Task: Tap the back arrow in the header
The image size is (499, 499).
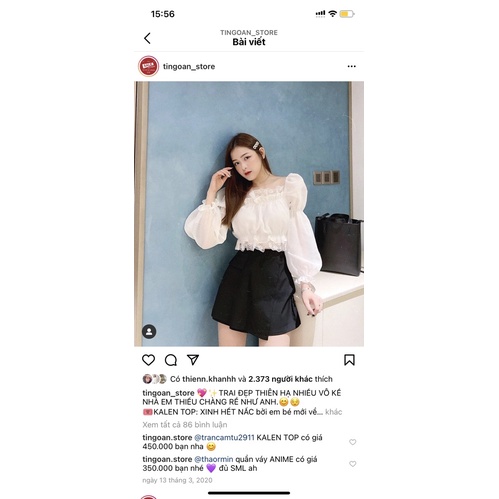Action: [x=147, y=38]
